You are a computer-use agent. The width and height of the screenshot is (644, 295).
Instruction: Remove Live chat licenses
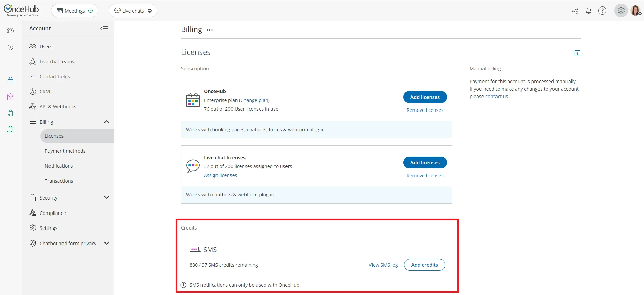pos(425,176)
